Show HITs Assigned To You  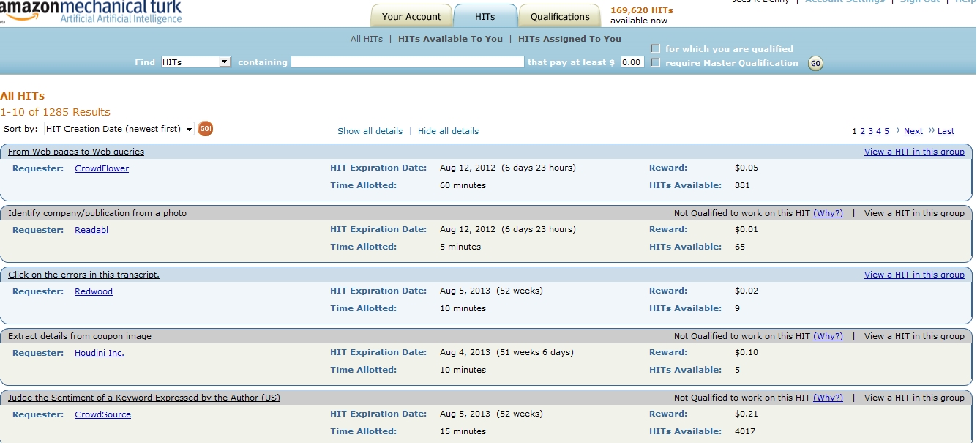pos(569,39)
